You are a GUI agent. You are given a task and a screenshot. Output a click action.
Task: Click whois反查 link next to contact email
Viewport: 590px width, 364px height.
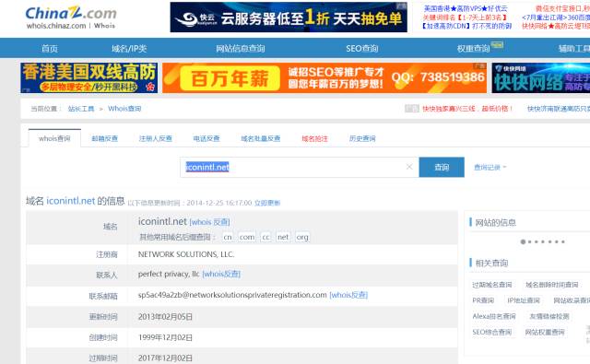[x=348, y=295]
